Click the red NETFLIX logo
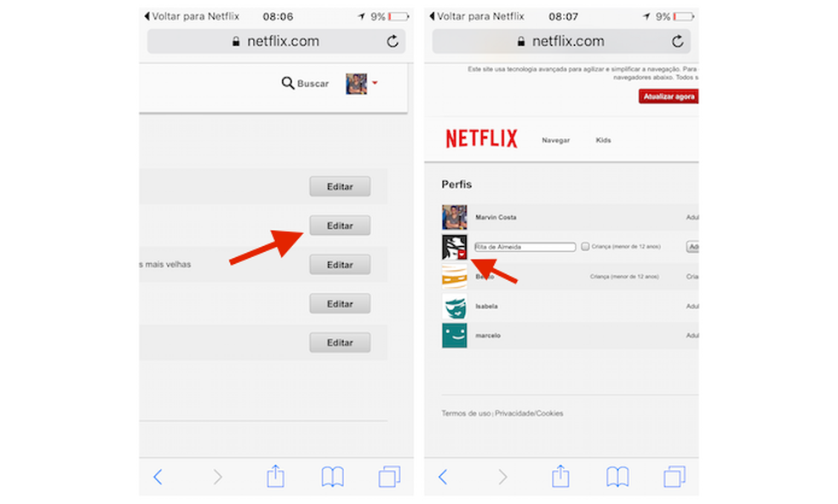 tap(481, 138)
